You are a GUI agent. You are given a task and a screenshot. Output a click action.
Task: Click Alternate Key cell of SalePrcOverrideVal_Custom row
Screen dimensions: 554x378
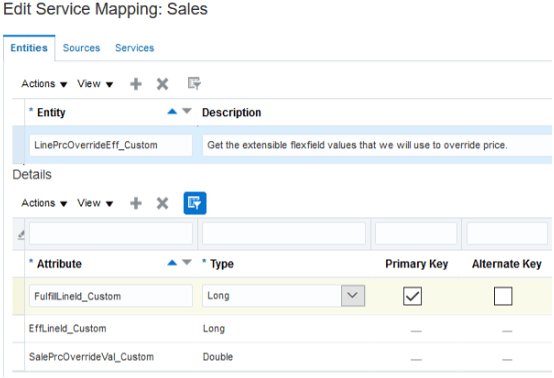tap(507, 357)
